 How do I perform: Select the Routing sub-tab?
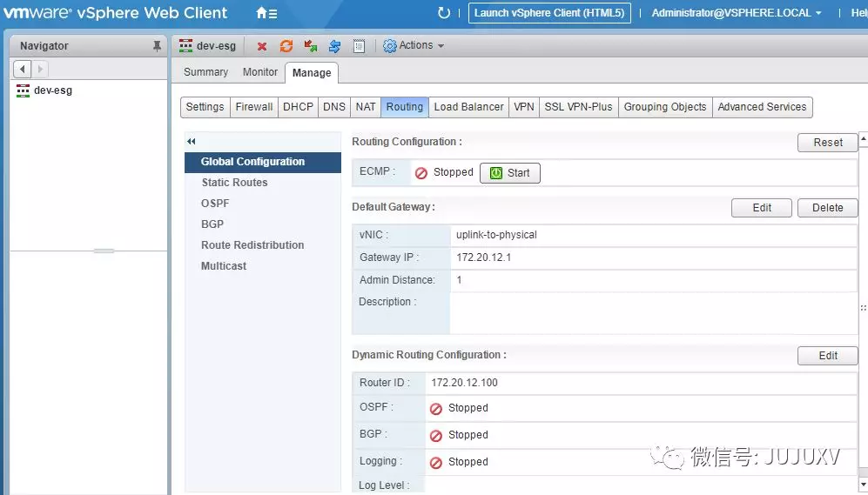[405, 107]
